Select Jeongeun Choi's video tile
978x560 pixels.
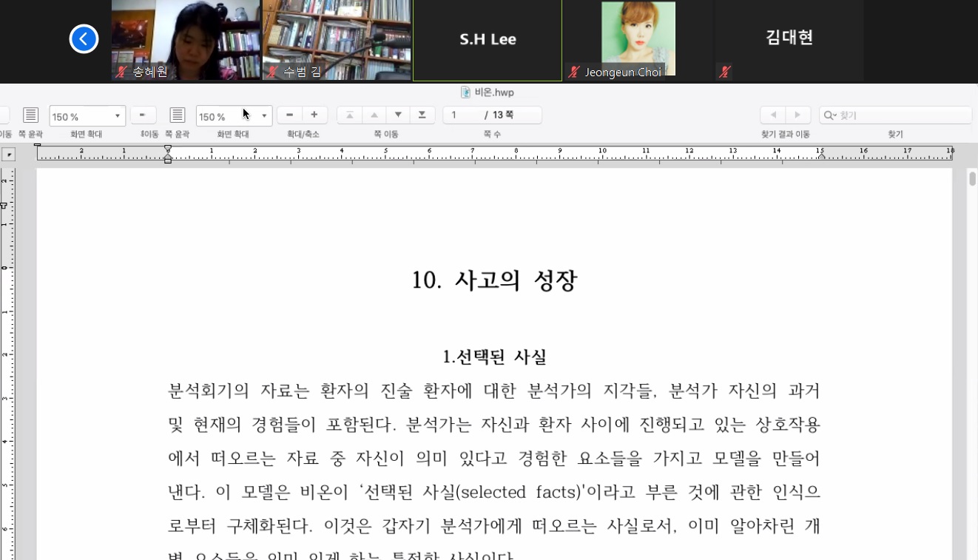(x=638, y=40)
